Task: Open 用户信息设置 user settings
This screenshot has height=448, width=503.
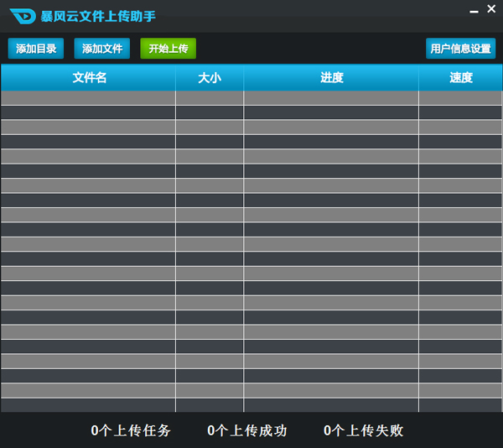Action: coord(460,49)
